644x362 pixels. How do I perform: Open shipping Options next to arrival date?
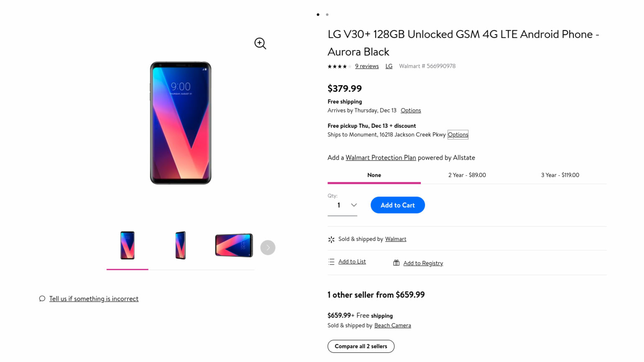[411, 111]
